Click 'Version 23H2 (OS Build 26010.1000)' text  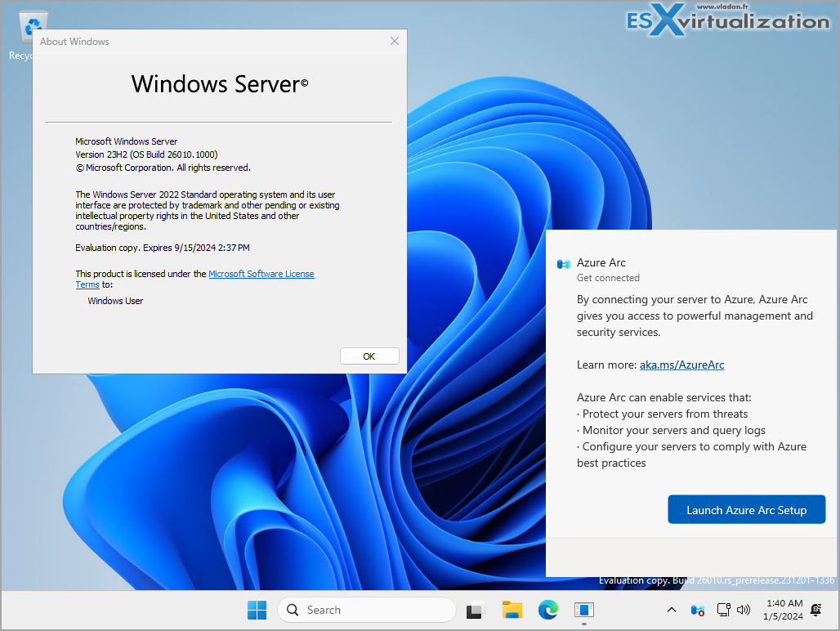(x=146, y=154)
